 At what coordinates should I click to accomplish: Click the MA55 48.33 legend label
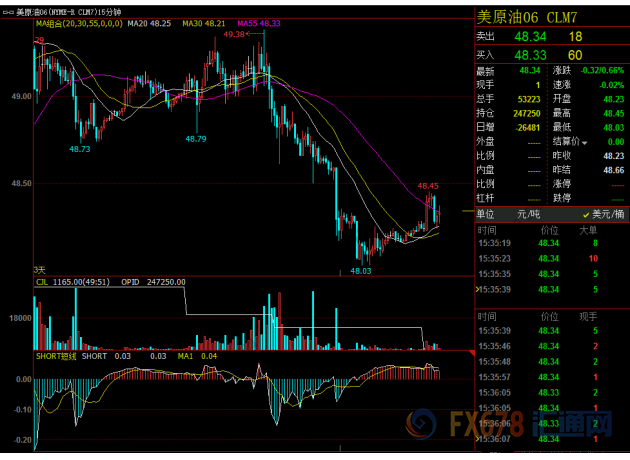point(259,22)
